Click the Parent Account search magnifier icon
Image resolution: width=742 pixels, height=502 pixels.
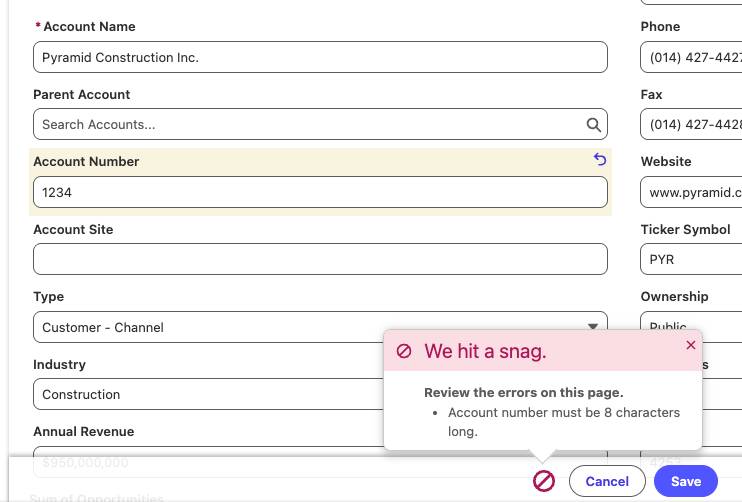(593, 124)
